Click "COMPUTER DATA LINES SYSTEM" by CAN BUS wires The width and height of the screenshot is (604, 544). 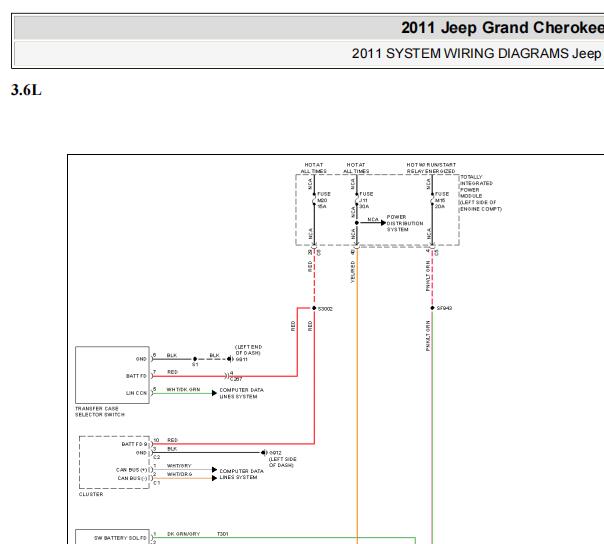242,474
